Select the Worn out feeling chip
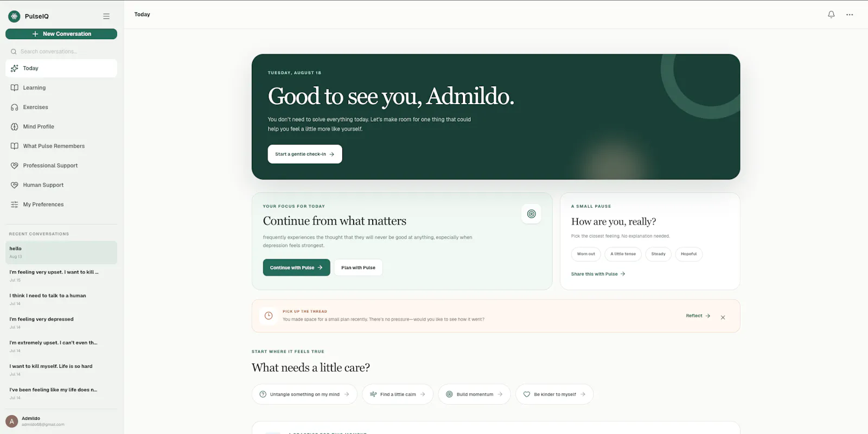This screenshot has width=868, height=434. click(586, 254)
